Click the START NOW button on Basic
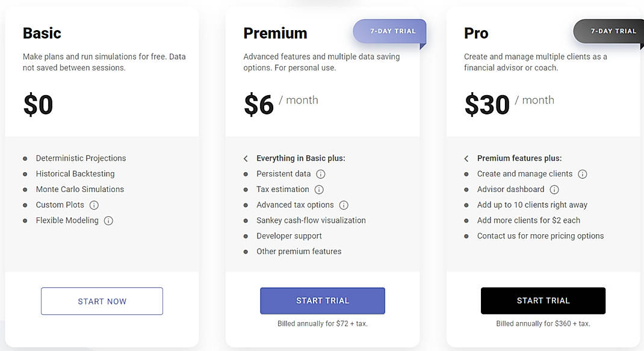The height and width of the screenshot is (351, 644). (102, 301)
